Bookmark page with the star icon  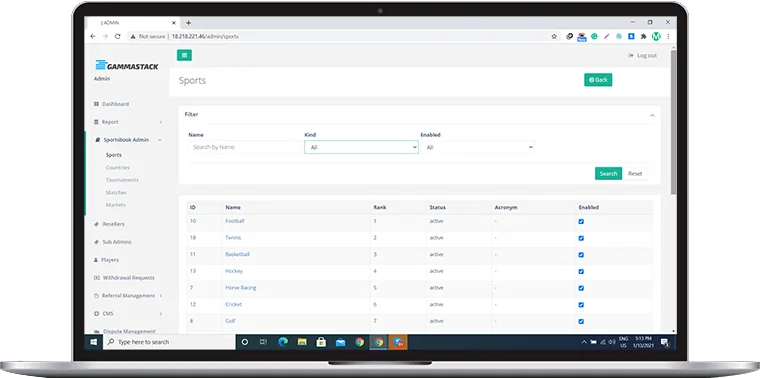(x=554, y=36)
